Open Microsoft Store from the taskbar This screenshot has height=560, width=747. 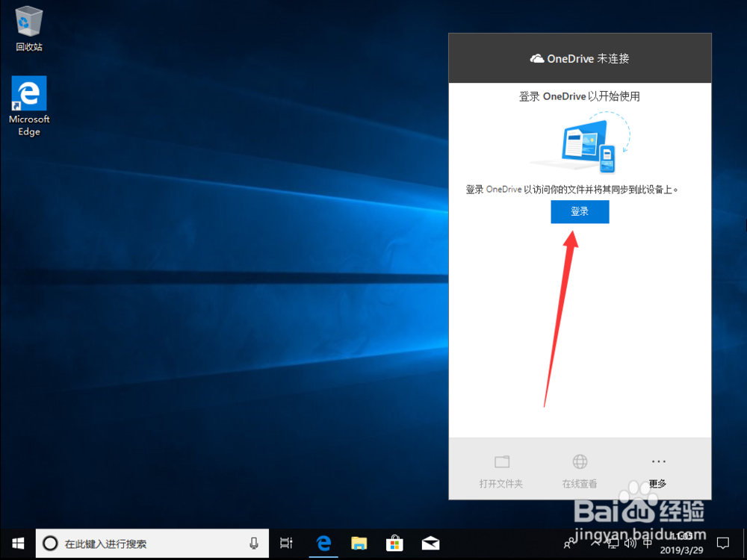pyautogui.click(x=394, y=544)
